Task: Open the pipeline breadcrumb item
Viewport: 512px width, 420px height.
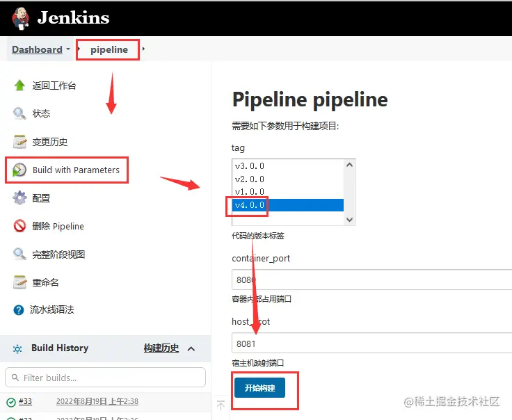Action: (x=109, y=49)
